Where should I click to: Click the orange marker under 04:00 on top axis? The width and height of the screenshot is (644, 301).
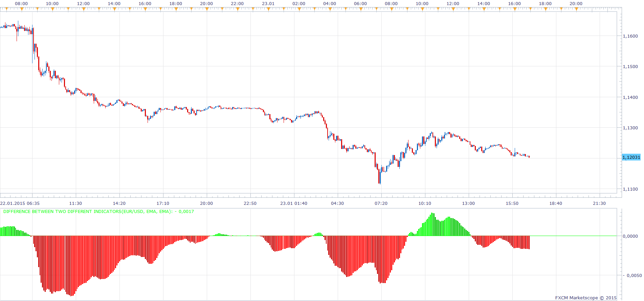click(330, 9)
